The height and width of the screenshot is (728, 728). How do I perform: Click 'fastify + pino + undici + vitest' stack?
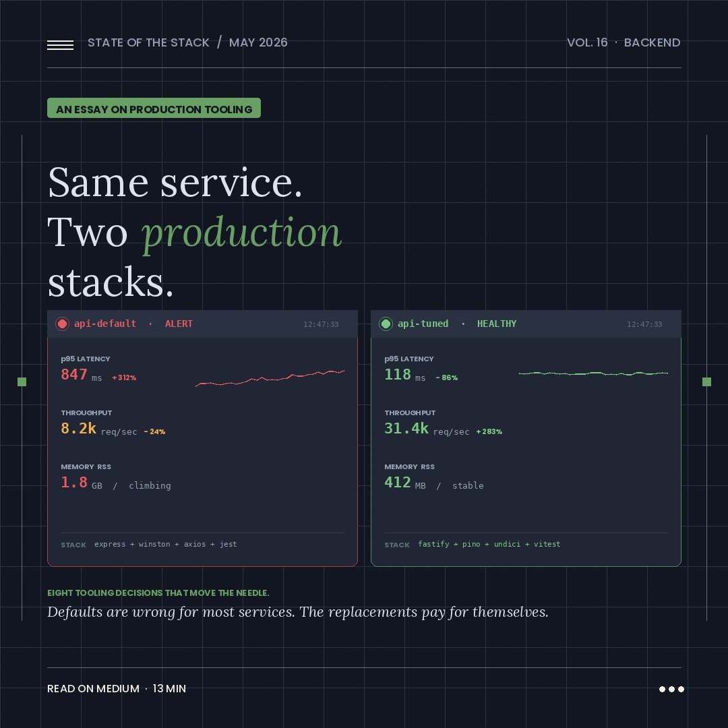489,544
